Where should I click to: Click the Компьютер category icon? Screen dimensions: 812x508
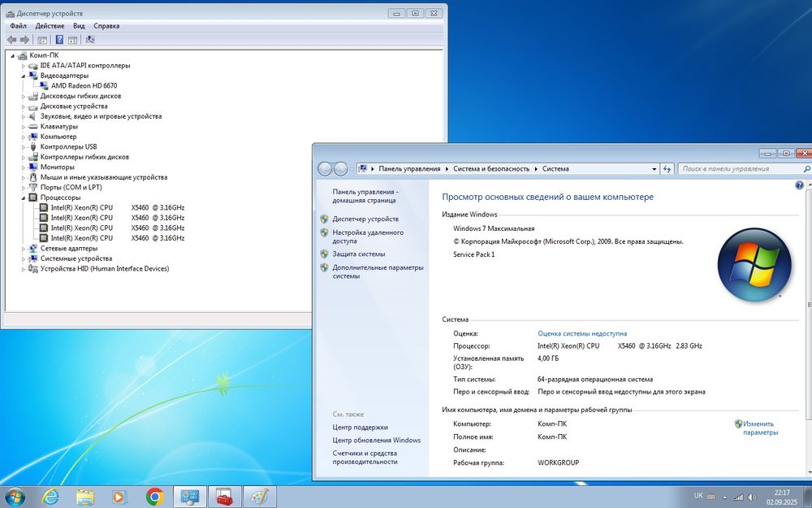[33, 137]
